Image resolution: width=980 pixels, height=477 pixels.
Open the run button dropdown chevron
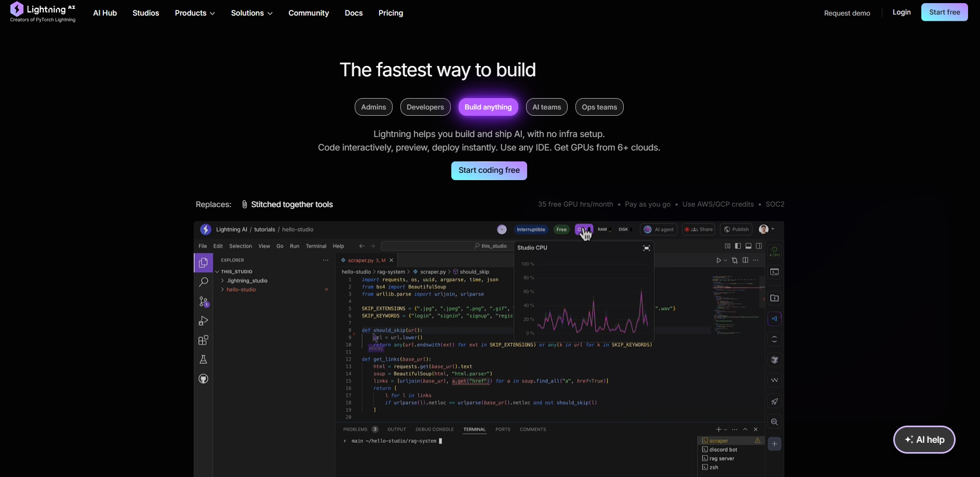coord(726,261)
